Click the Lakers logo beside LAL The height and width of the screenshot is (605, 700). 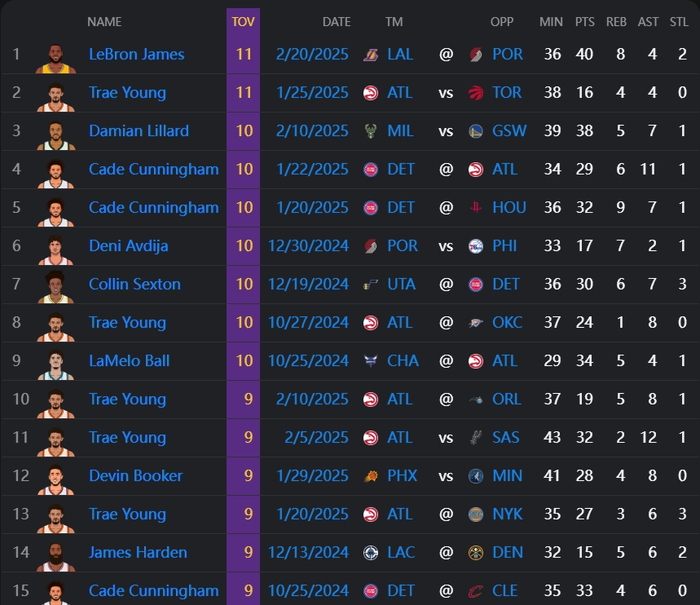click(371, 55)
